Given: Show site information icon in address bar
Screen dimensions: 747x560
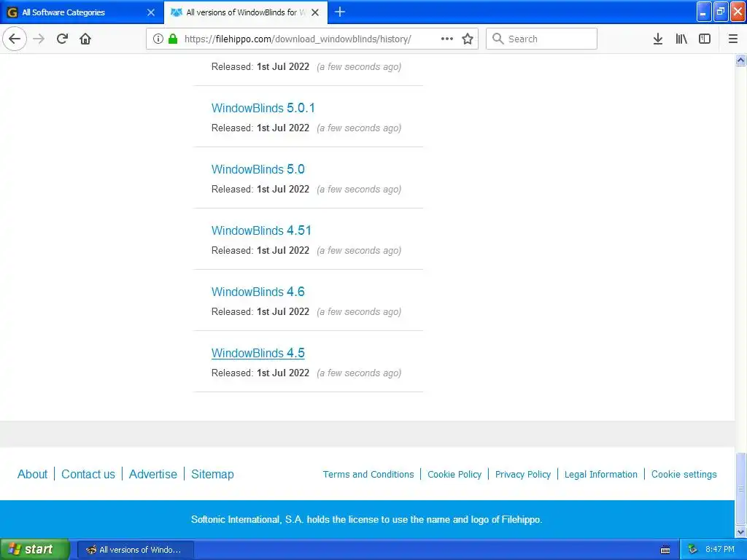Looking at the screenshot, I should pos(158,39).
